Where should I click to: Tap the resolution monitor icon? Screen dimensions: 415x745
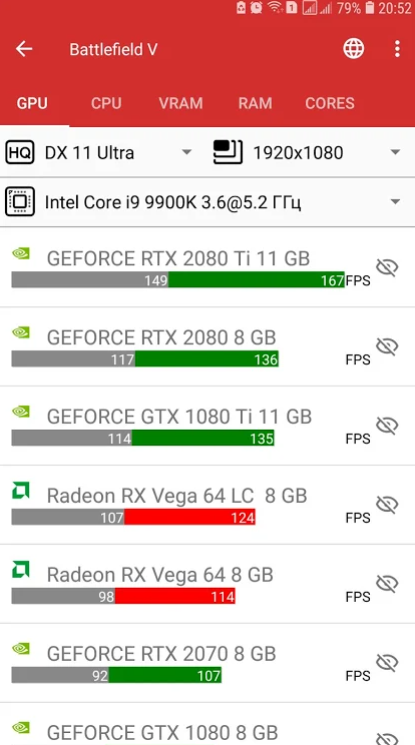[228, 153]
